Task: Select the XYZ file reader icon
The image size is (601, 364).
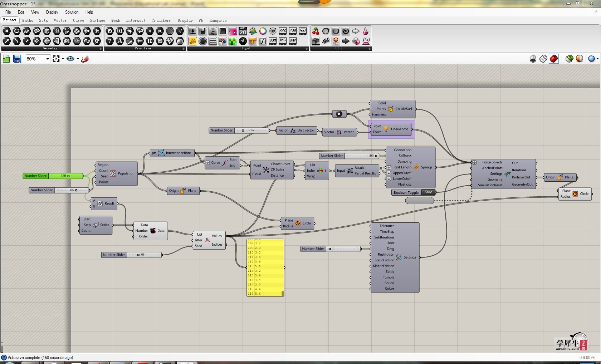Action: click(x=283, y=31)
